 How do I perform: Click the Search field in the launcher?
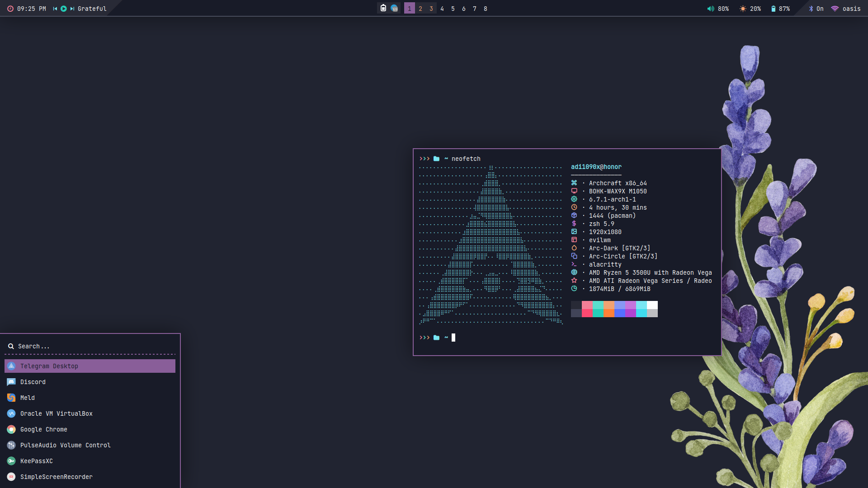90,346
